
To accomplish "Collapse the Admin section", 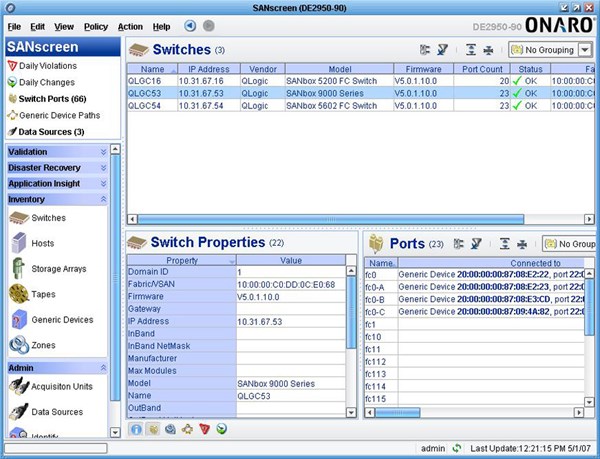I will click(57, 368).
